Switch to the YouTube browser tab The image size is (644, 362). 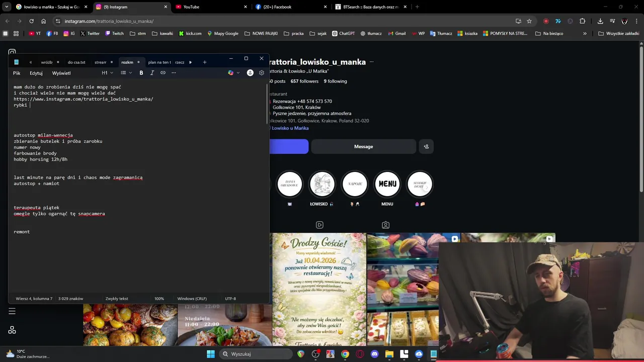210,7
